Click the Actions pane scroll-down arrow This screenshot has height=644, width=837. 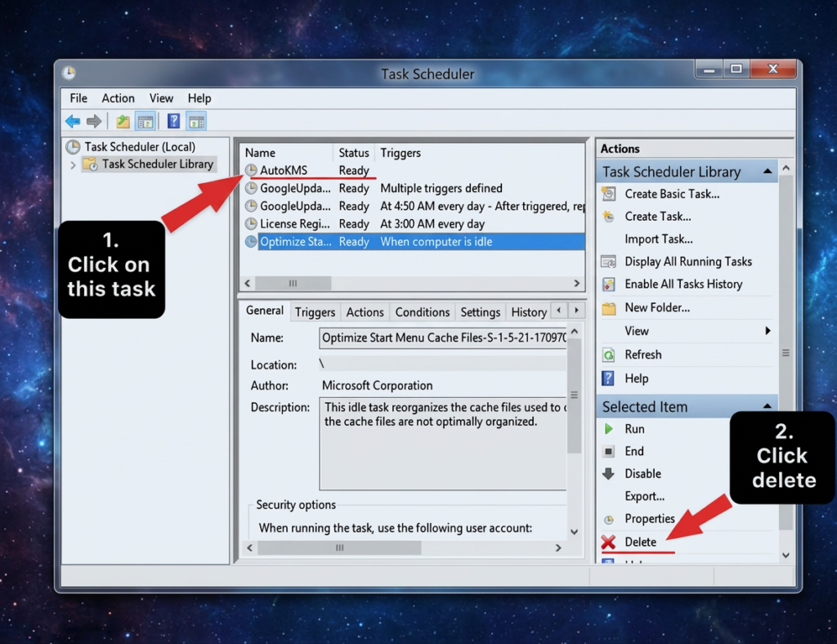coord(786,555)
